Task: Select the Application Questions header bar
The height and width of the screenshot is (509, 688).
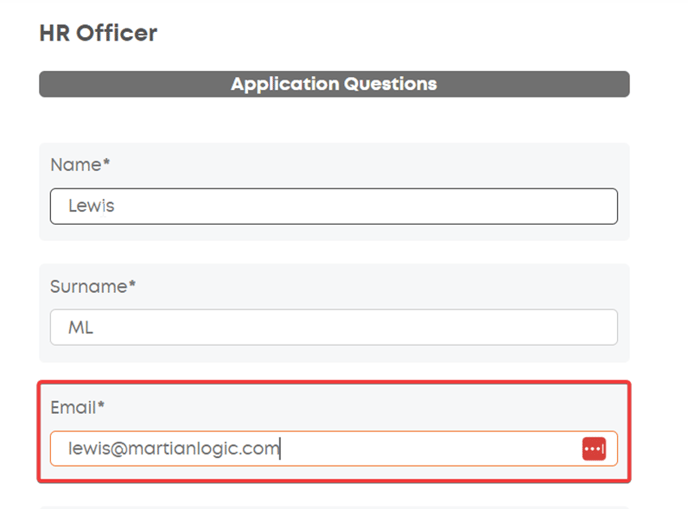Action: (334, 84)
